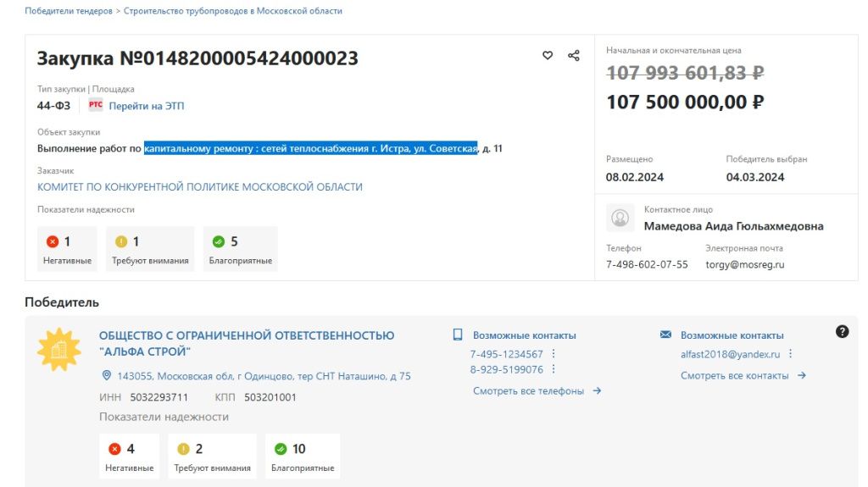Screen dimensions: 868x487
Task: Click the RTS platform logo icon
Action: [x=96, y=106]
